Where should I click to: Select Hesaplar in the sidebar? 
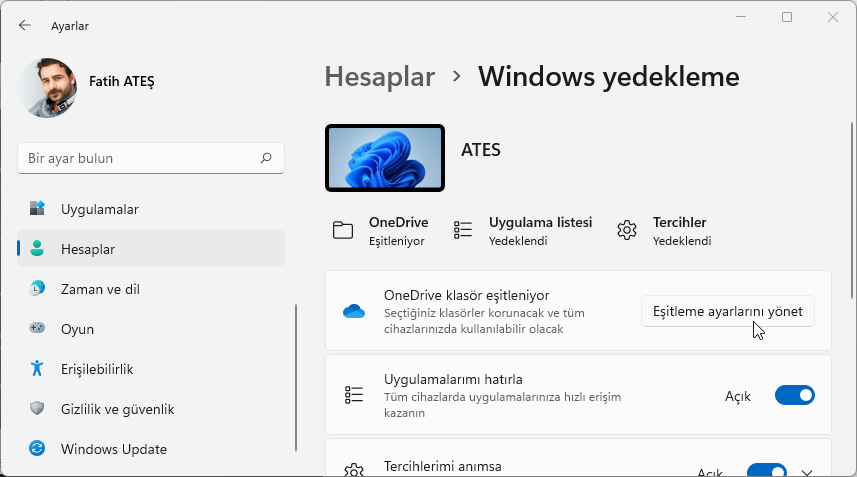[x=151, y=249]
